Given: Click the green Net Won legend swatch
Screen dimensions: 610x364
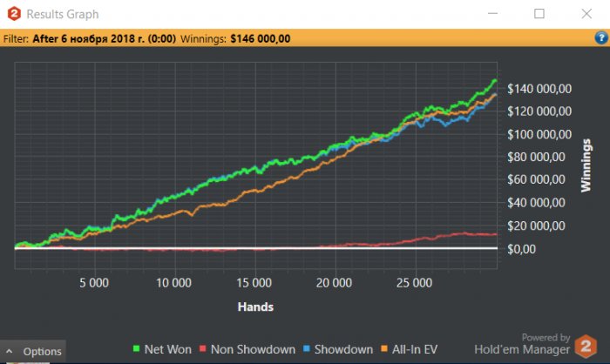Looking at the screenshot, I should tap(136, 348).
